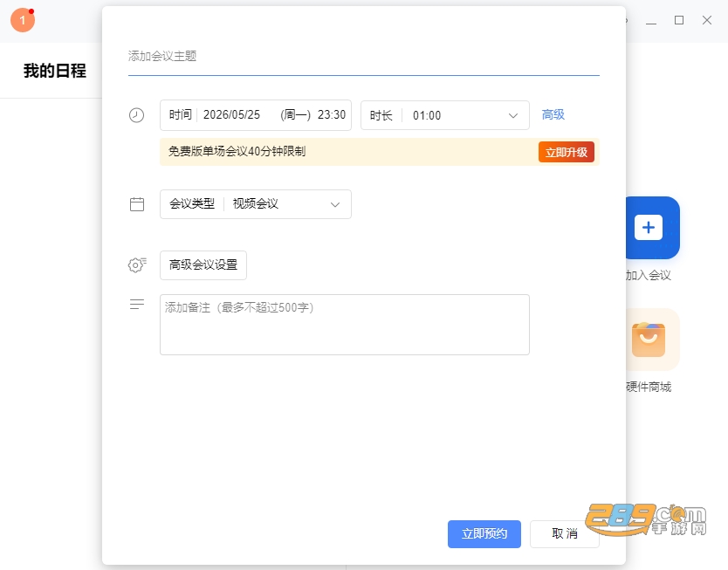Image resolution: width=728 pixels, height=570 pixels.
Task: Click the 取消 cancel button
Action: (x=565, y=534)
